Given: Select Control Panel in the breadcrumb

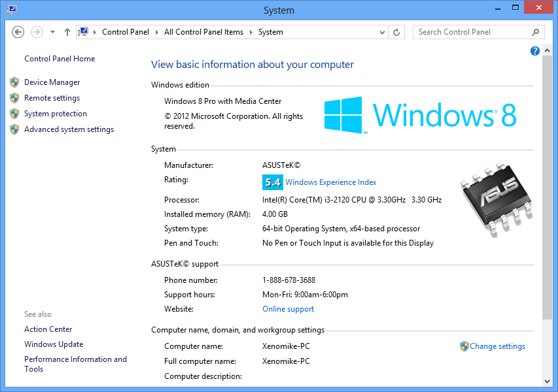Looking at the screenshot, I should point(125,32).
